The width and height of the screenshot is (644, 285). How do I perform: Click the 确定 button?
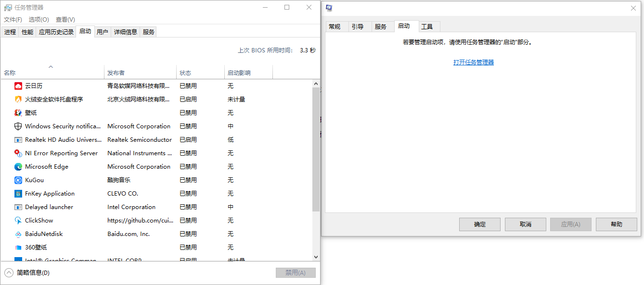(480, 224)
